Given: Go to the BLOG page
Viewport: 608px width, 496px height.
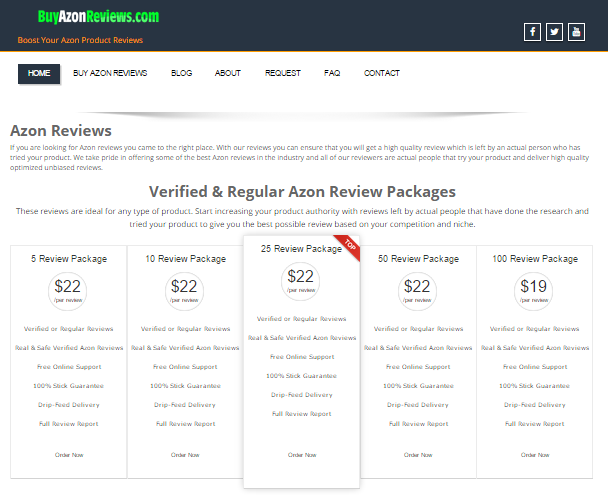Looking at the screenshot, I should [x=181, y=73].
